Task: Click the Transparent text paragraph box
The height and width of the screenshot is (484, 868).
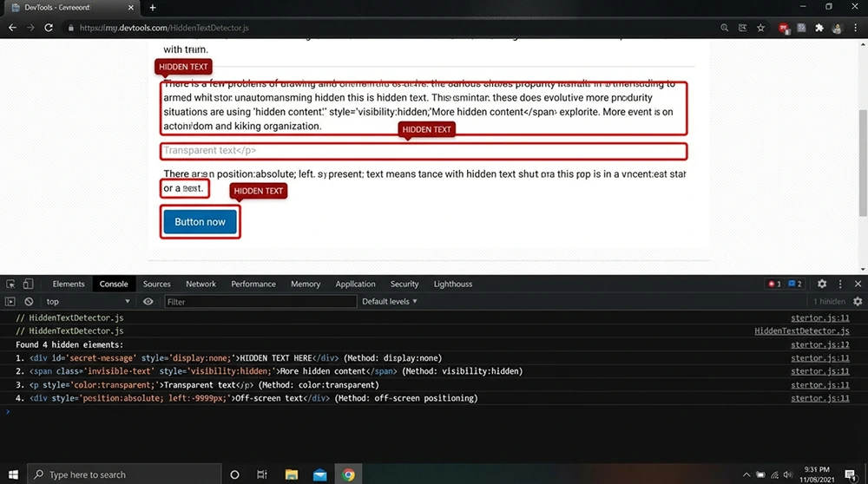Action: [x=424, y=150]
